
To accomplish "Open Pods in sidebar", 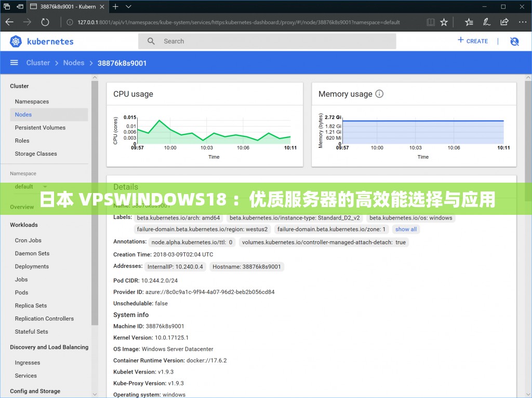I will (21, 293).
